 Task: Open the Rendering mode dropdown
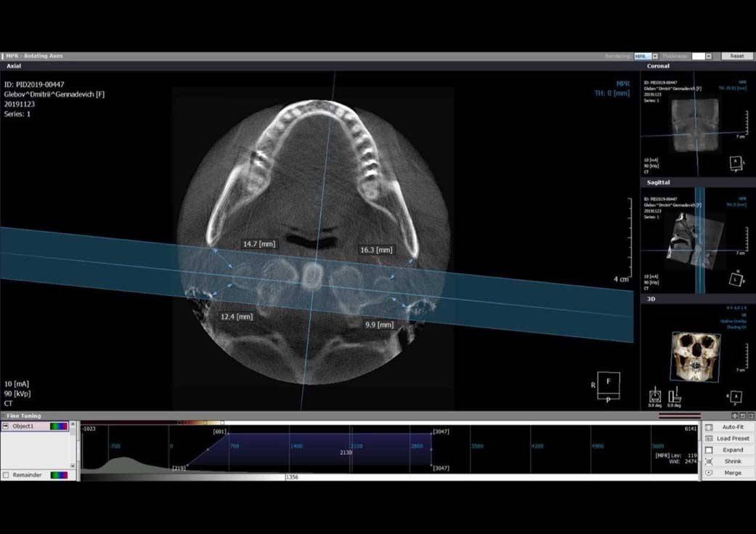click(655, 57)
